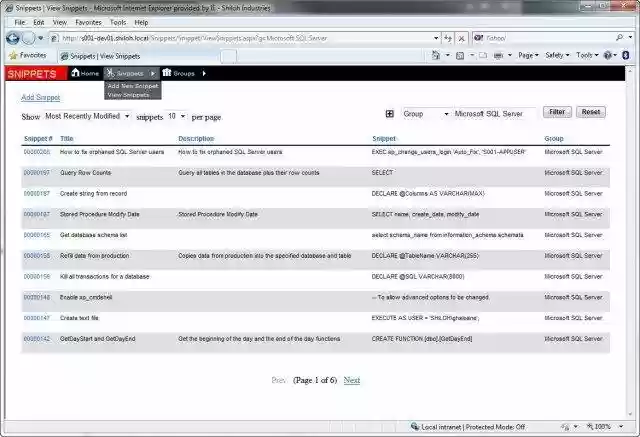
Task: Click the 'Snippet #' column header
Action: (38, 139)
